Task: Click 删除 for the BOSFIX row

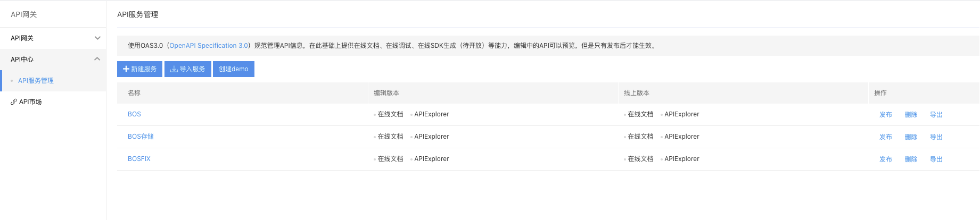Action: [x=911, y=159]
